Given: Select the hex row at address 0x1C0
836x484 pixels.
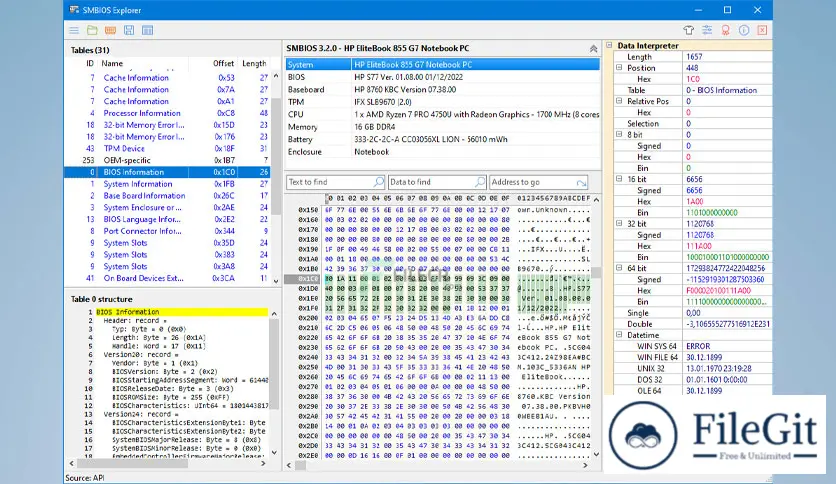Looking at the screenshot, I should 437,278.
